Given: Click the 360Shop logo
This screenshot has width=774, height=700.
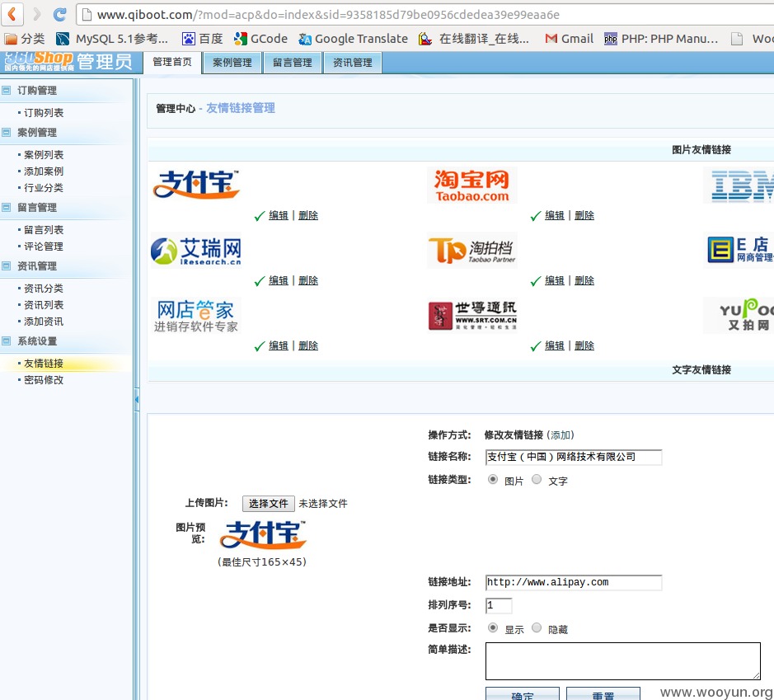Looking at the screenshot, I should pyautogui.click(x=39, y=61).
